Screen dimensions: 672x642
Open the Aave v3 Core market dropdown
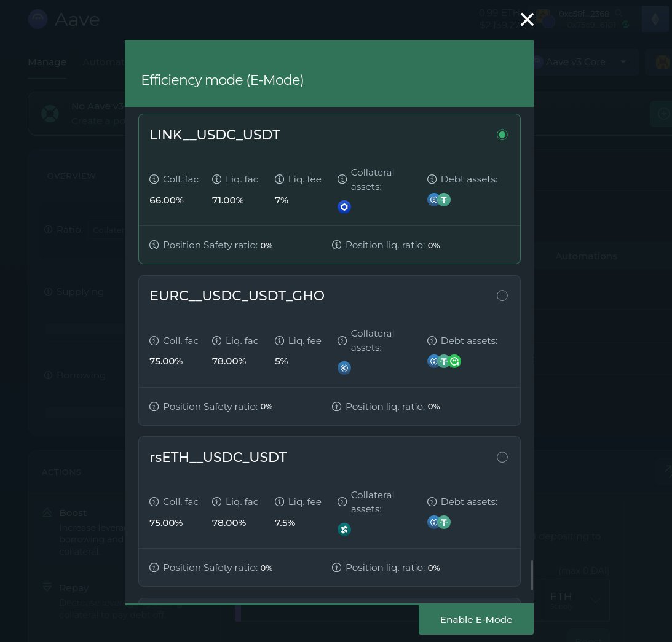tap(584, 62)
